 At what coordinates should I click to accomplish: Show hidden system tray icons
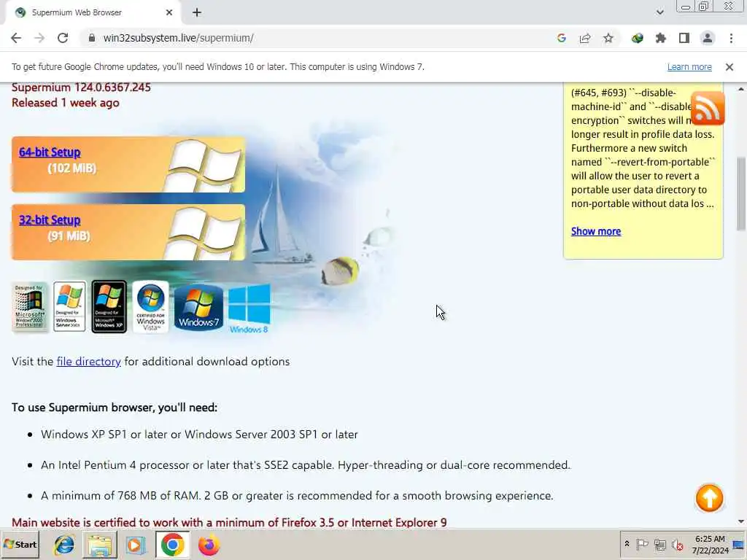click(x=627, y=544)
